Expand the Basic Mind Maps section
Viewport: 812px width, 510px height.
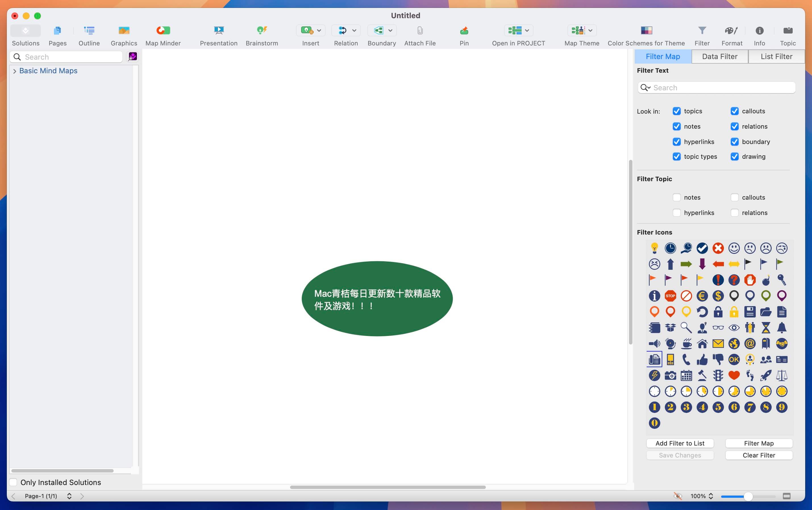click(15, 71)
